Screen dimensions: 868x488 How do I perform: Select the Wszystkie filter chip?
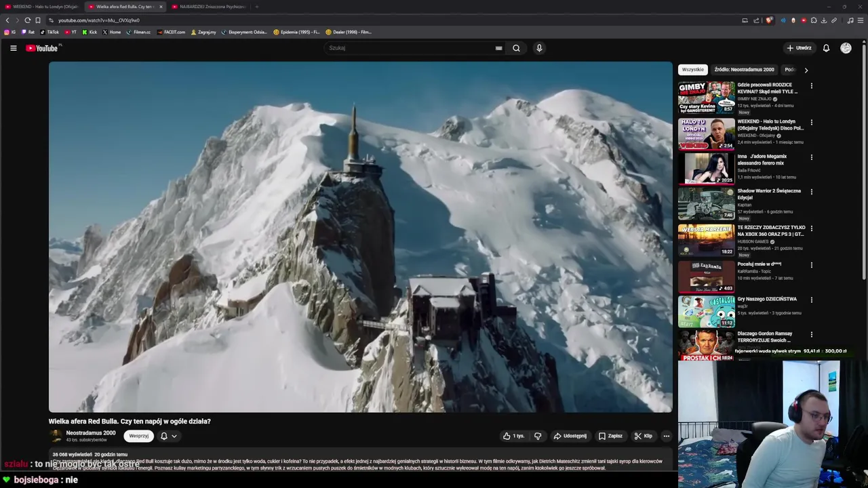coord(692,69)
